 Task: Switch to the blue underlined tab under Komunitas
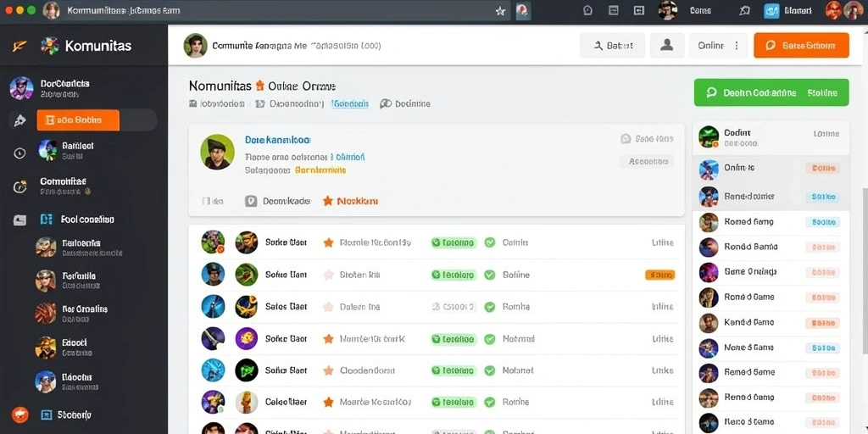(x=349, y=103)
